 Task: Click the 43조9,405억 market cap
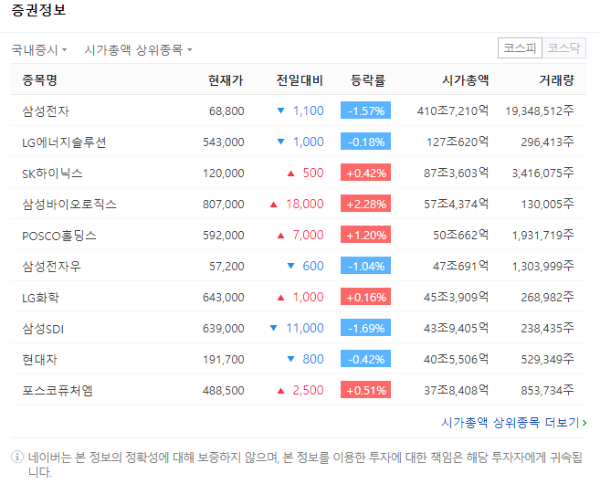tap(456, 328)
